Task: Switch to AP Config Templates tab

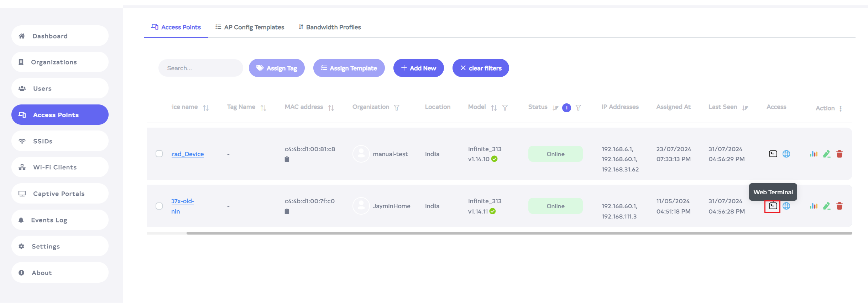Action: click(x=250, y=27)
